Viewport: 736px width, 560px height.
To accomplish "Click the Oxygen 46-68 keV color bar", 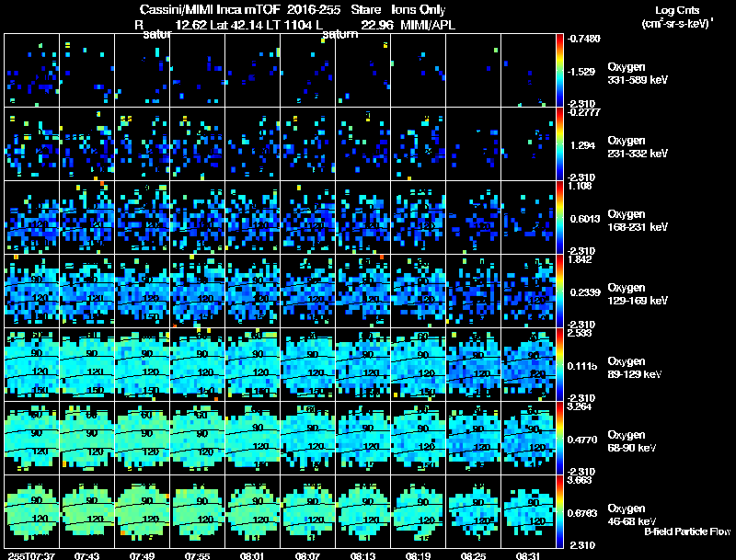I will [x=559, y=511].
